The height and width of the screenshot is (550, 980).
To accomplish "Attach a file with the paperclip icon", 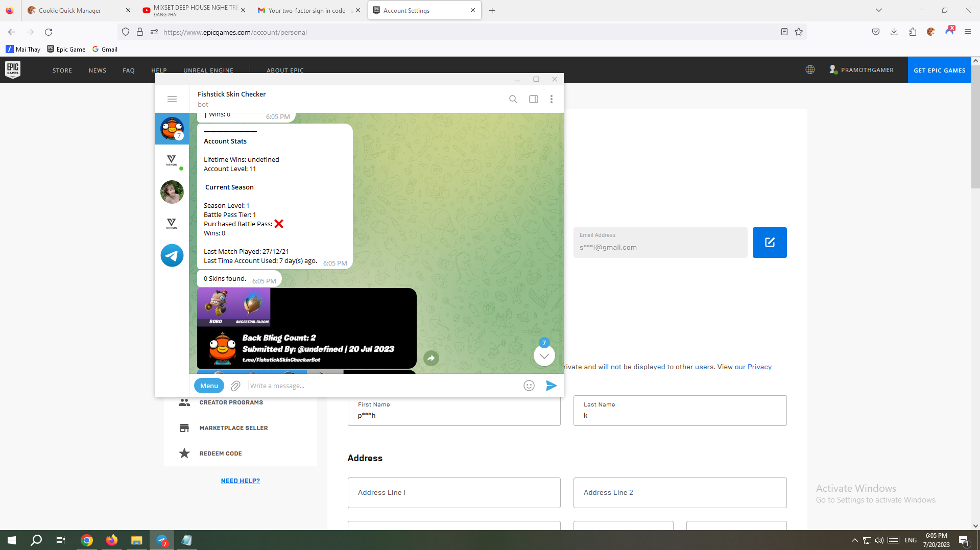I will point(235,386).
